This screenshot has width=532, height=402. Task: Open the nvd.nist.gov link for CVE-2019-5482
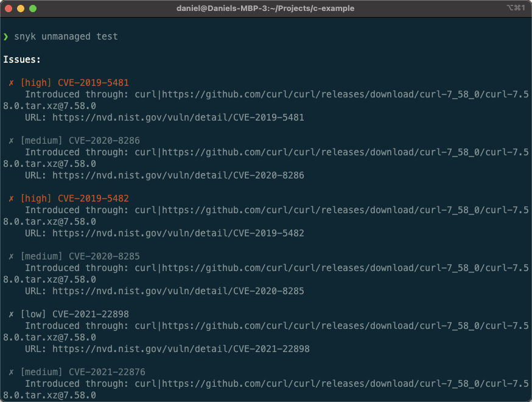[x=178, y=233]
